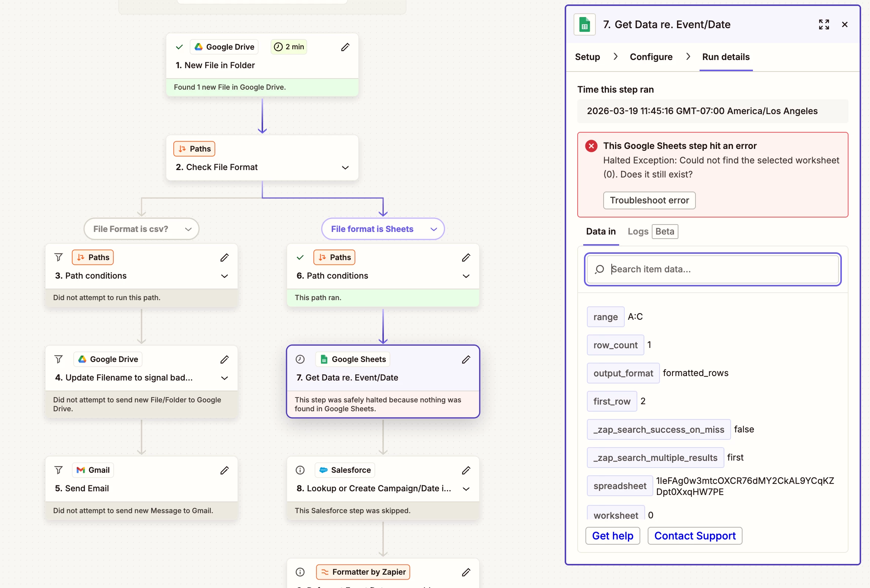Switch to the Configure tab
Image resolution: width=870 pixels, height=588 pixels.
pos(651,57)
